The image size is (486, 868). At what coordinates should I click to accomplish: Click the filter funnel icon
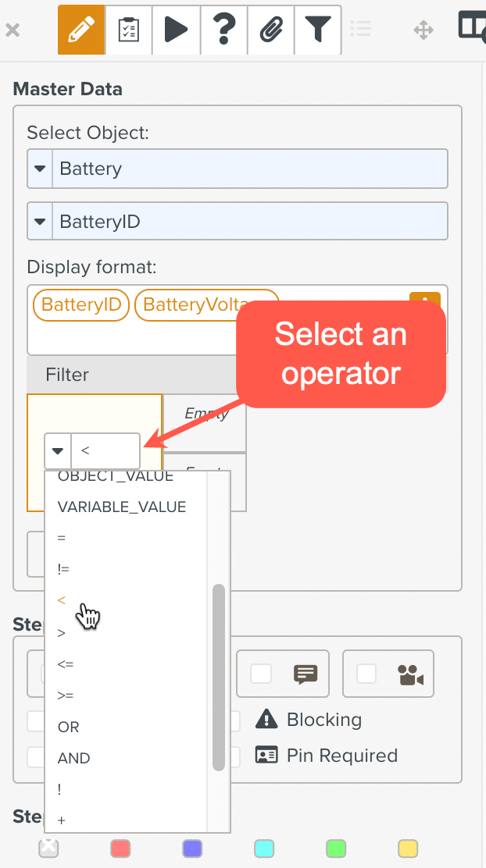point(317,28)
